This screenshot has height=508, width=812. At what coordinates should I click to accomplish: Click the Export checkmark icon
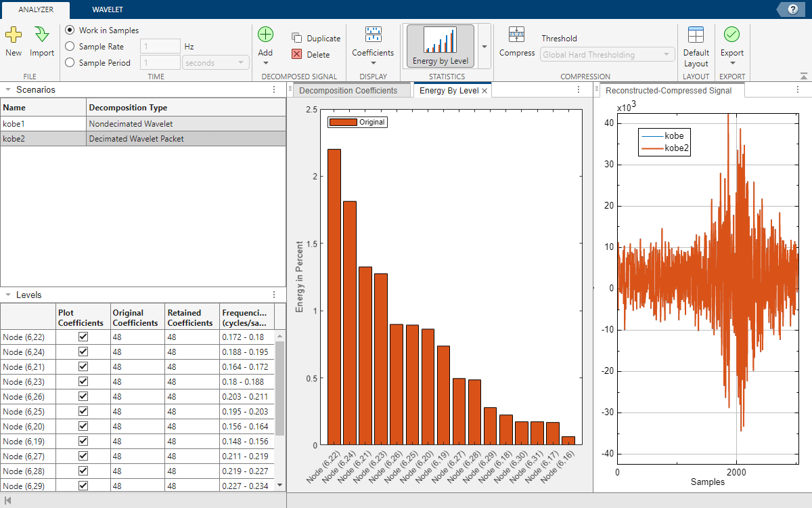(x=731, y=35)
